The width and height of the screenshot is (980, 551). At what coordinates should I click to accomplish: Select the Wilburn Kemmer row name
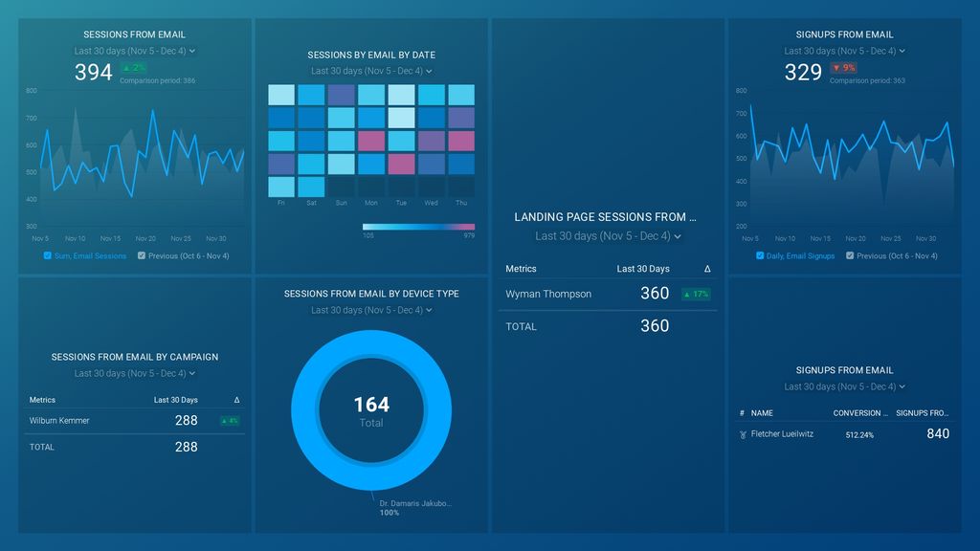tap(59, 421)
